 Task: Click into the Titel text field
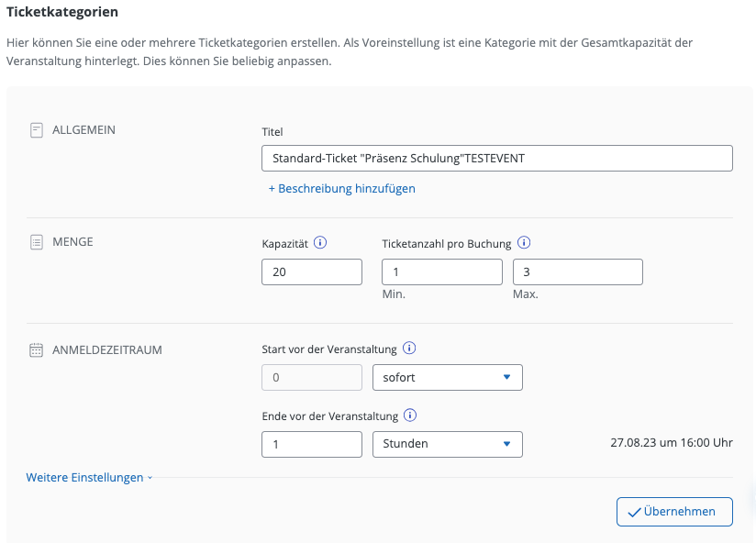tap(496, 158)
